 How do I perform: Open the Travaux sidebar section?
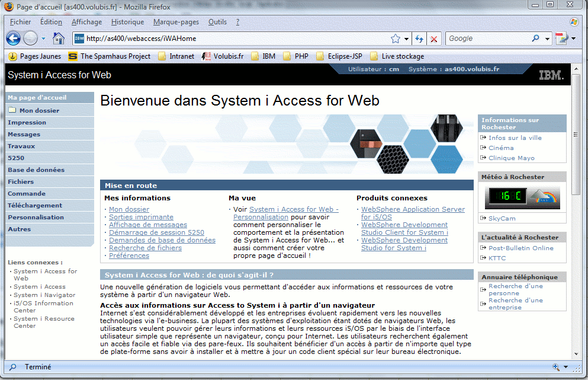pos(50,146)
